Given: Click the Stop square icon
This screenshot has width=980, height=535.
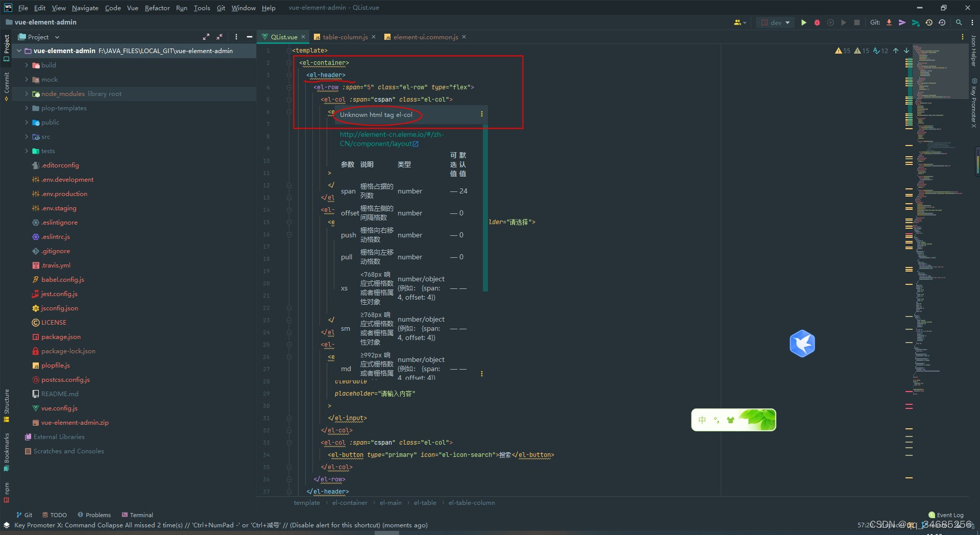Looking at the screenshot, I should tap(857, 22).
